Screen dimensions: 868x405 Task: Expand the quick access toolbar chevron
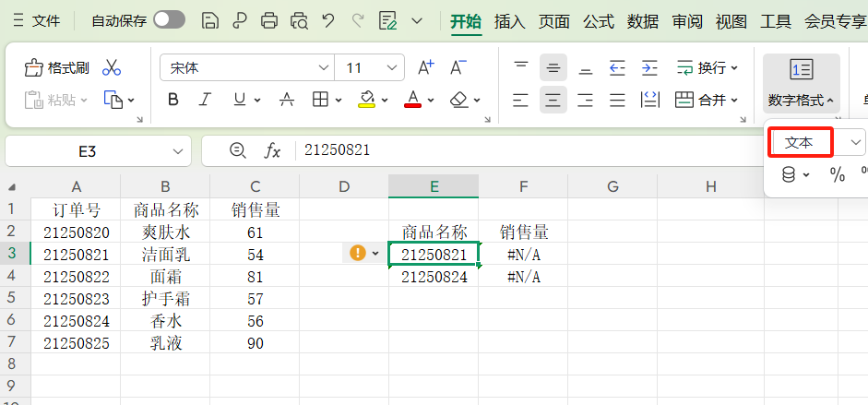pos(417,21)
